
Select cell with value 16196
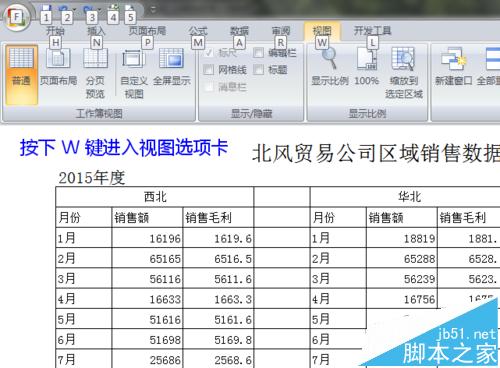click(147, 238)
